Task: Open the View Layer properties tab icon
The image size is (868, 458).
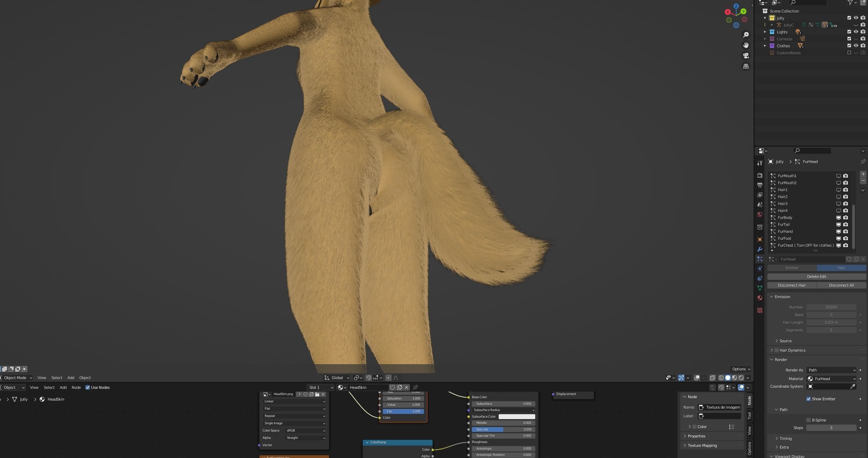Action: coord(760,195)
